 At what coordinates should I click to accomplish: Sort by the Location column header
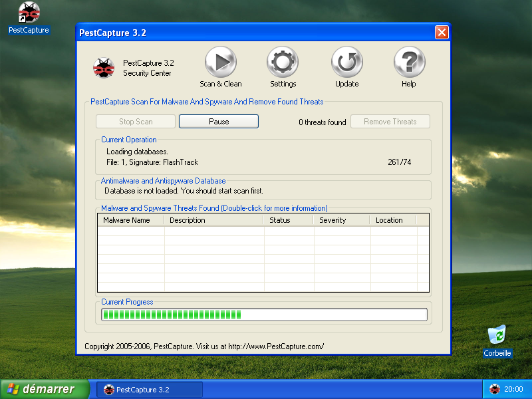[393, 220]
